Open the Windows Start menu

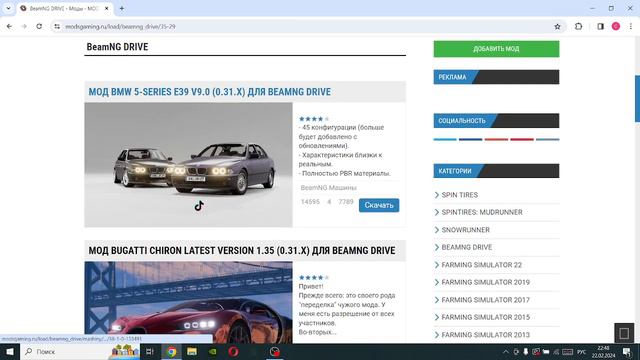pyautogui.click(x=10, y=351)
